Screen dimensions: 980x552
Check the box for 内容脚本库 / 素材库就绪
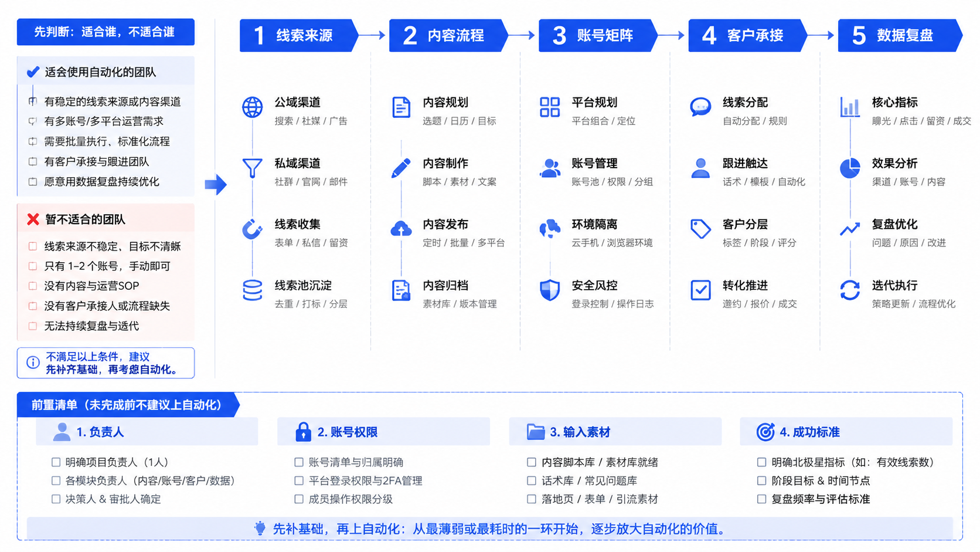point(532,462)
